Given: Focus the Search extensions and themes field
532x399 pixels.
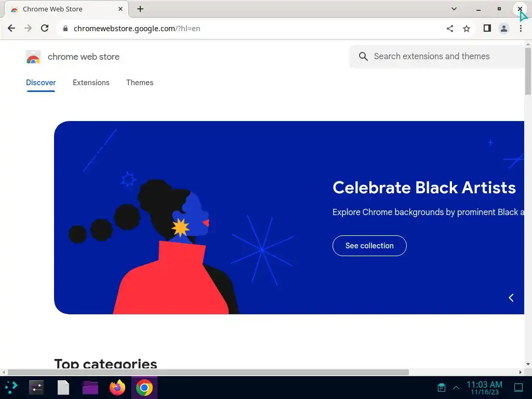Looking at the screenshot, I should tap(437, 56).
